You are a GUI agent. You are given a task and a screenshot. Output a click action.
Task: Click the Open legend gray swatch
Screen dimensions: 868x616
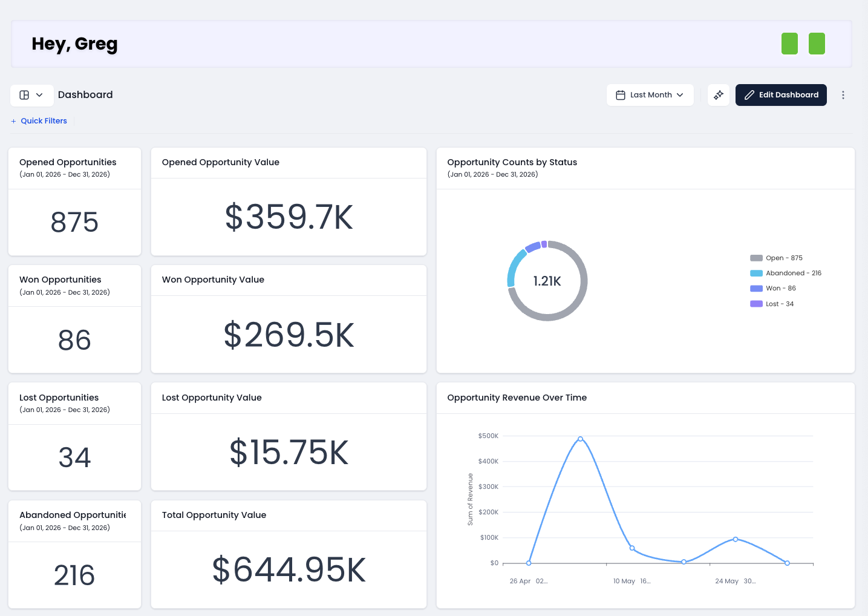click(756, 258)
